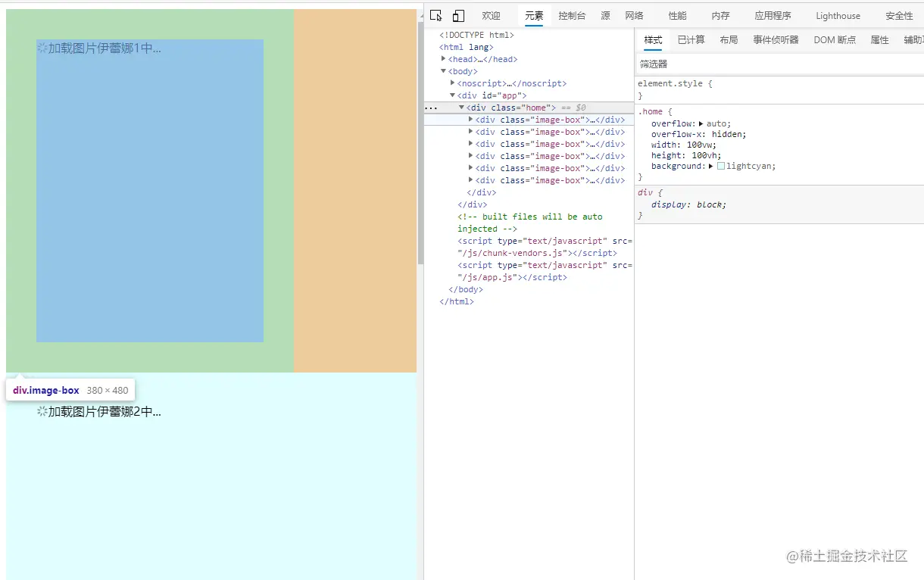924x580 pixels.
Task: Open the 属性 sub-tab
Action: coord(879,40)
